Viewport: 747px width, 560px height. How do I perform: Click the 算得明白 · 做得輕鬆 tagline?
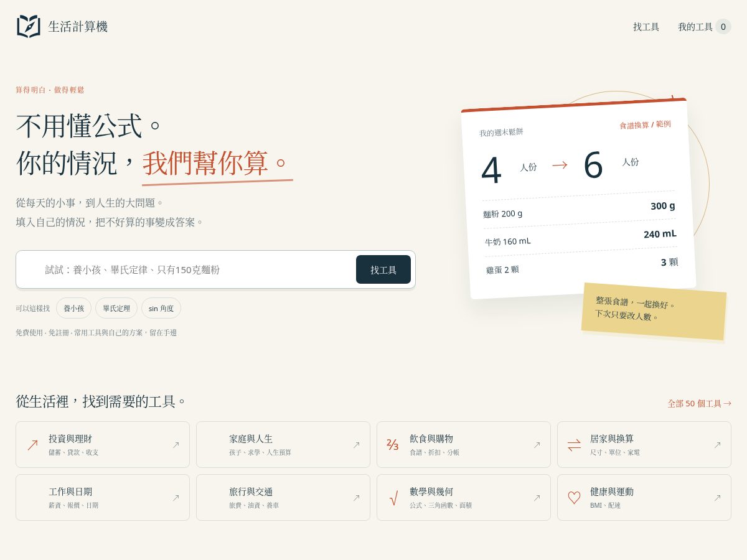pyautogui.click(x=50, y=90)
